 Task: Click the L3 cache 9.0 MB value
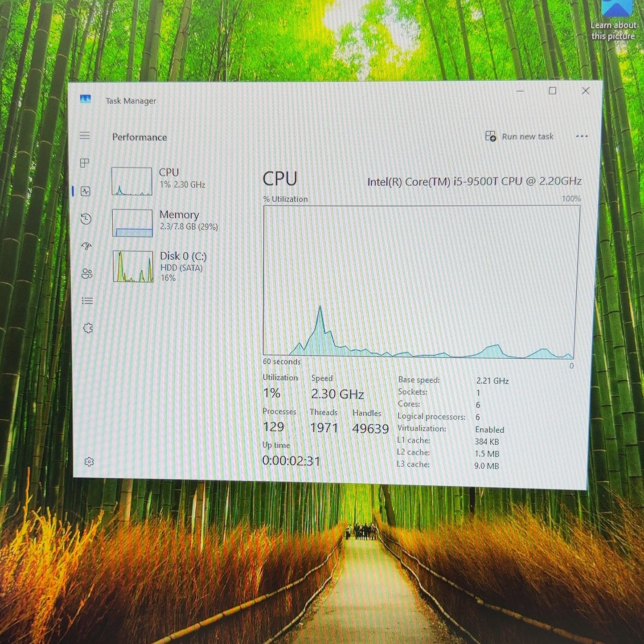pyautogui.click(x=486, y=466)
